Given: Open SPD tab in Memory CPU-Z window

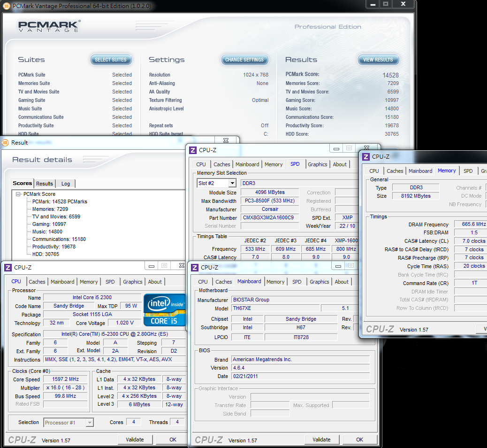Looking at the screenshot, I should [x=468, y=171].
